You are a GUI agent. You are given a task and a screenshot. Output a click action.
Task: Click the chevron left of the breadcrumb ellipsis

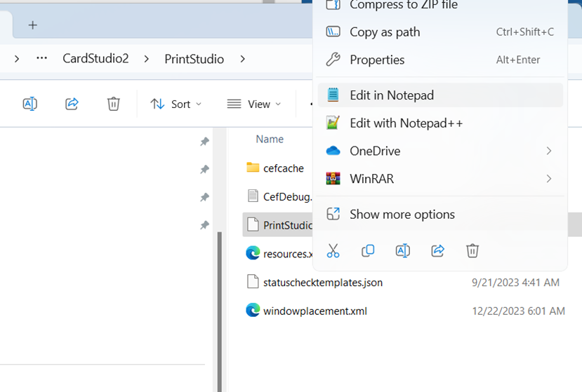[x=17, y=59]
